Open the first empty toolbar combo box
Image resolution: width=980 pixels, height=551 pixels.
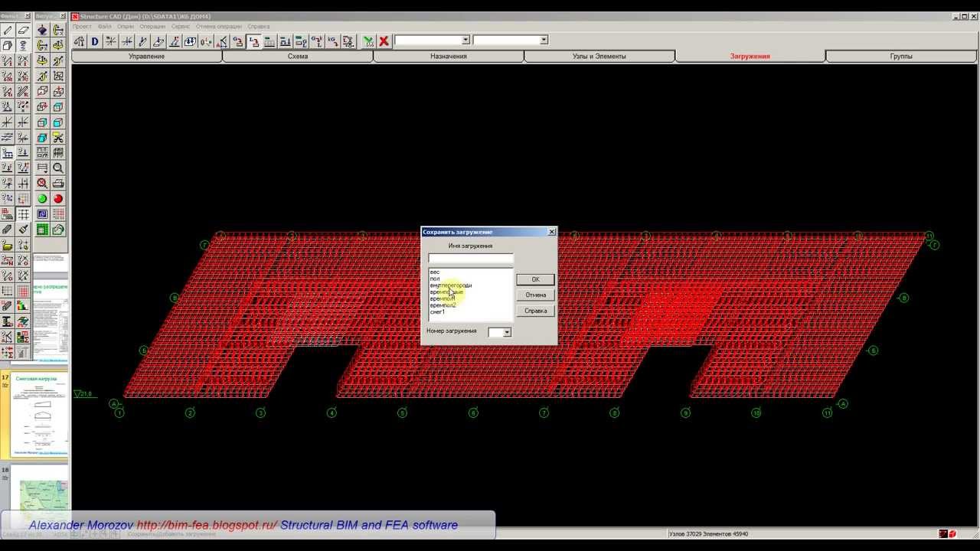pyautogui.click(x=433, y=41)
